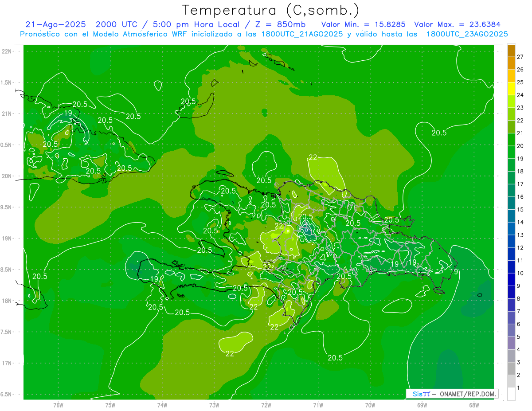
Task: Click the orange colorbar segment between 26 and 27
Action: click(511, 63)
